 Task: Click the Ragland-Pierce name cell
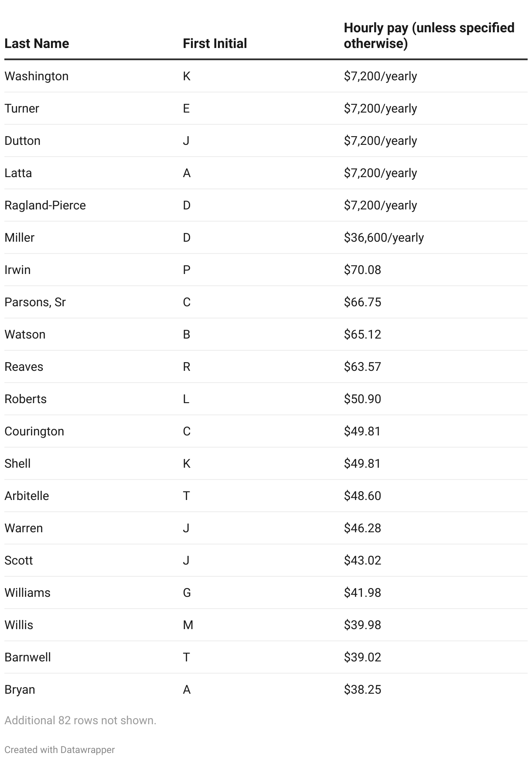coord(45,205)
